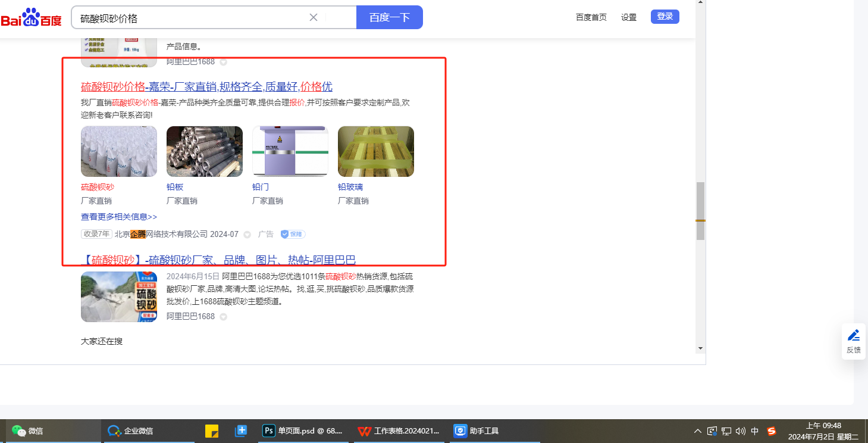Image resolution: width=868 pixels, height=443 pixels.
Task: Click the network tray icon
Action: tap(726, 431)
